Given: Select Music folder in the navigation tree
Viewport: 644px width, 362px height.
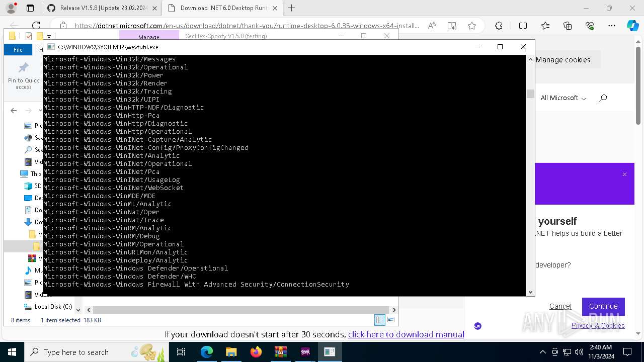Looking at the screenshot, I should (33, 270).
